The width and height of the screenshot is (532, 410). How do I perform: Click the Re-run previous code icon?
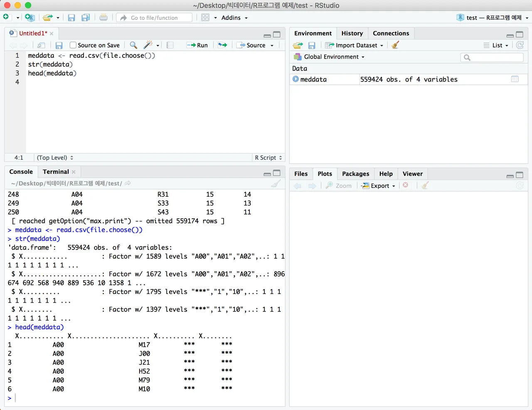pos(223,45)
